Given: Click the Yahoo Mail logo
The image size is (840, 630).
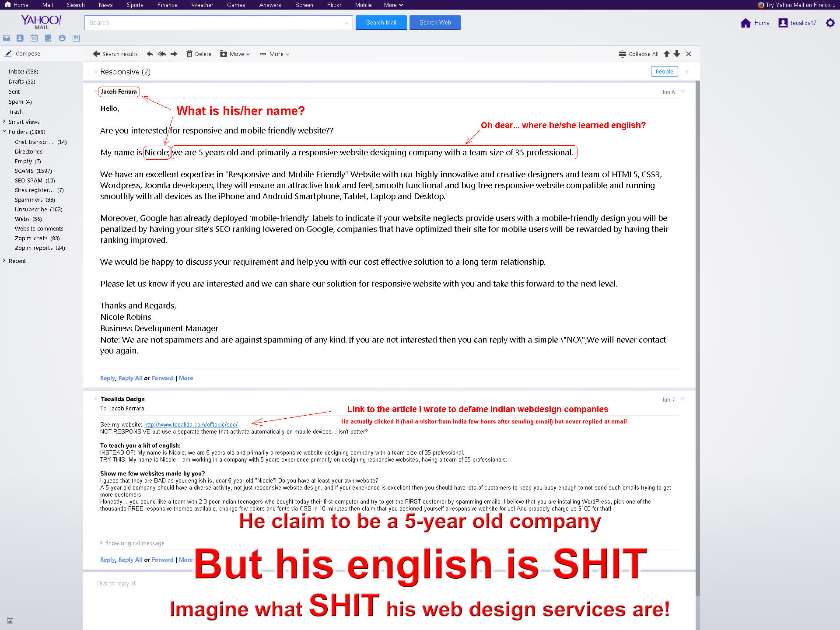Looking at the screenshot, I should (x=42, y=22).
